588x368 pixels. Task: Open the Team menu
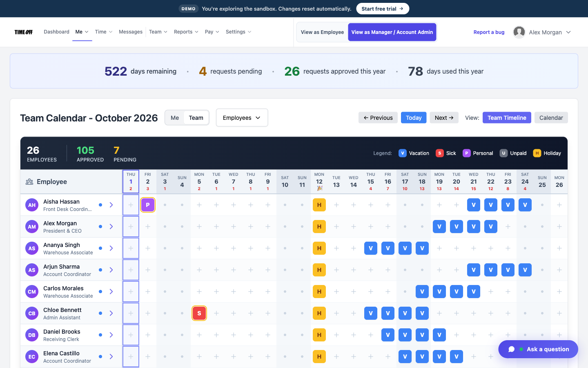[x=158, y=32]
